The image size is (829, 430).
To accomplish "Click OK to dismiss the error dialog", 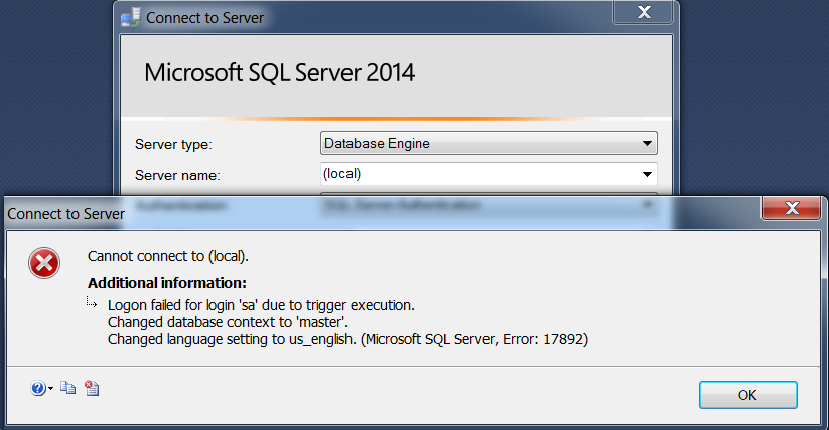I will click(x=748, y=395).
